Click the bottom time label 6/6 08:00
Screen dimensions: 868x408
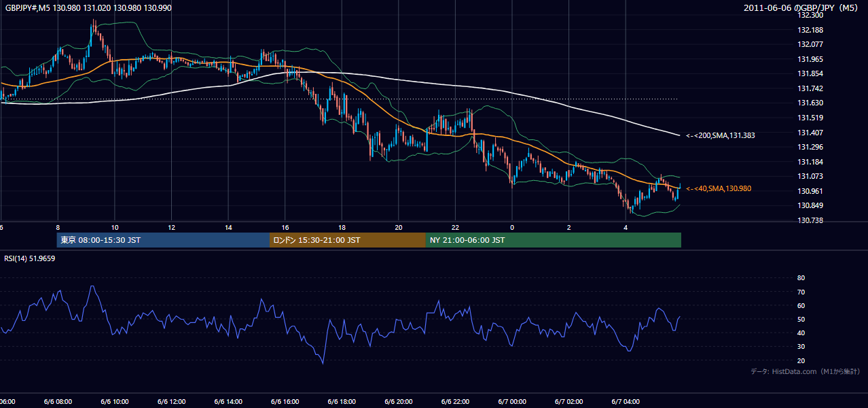coord(58,402)
